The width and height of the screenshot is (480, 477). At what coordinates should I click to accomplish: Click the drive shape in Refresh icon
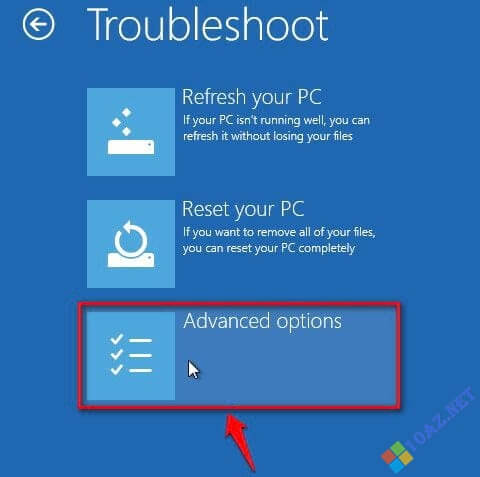tap(131, 147)
